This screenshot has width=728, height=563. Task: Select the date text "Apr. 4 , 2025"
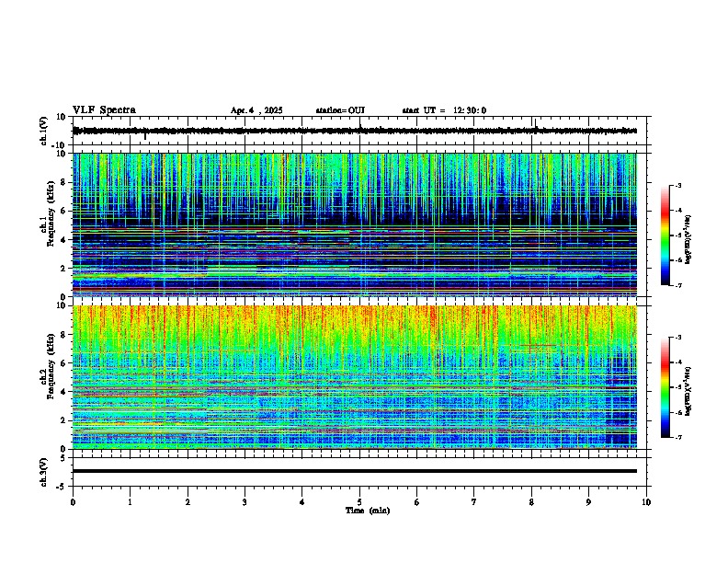point(256,110)
